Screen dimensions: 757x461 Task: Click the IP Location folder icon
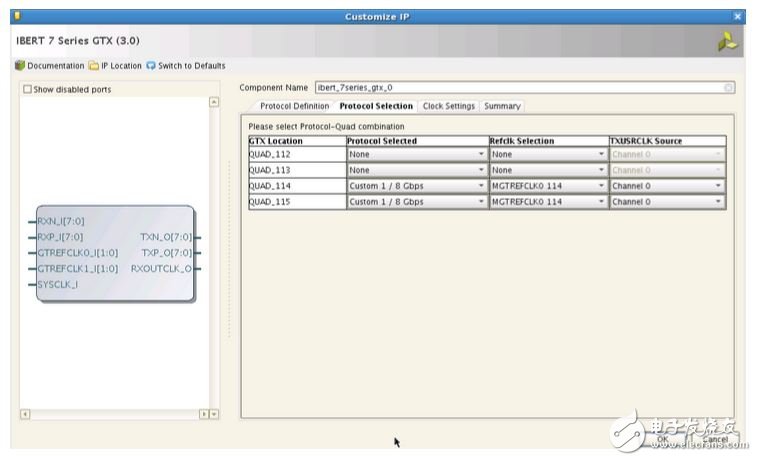[x=93, y=66]
